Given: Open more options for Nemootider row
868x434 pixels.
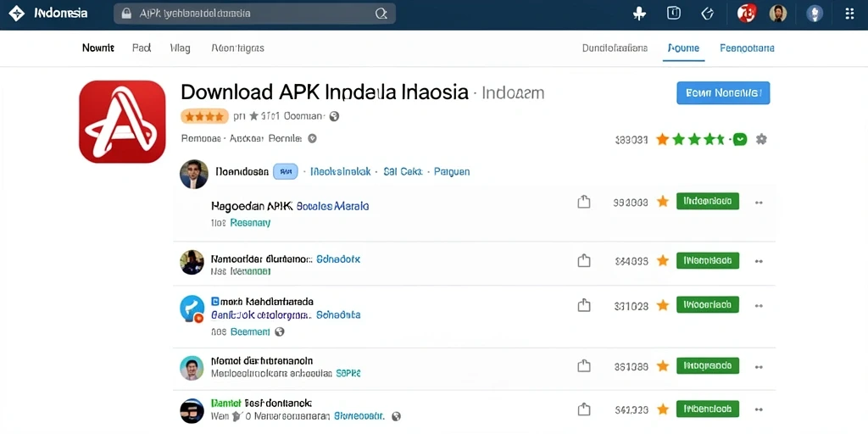Looking at the screenshot, I should (759, 261).
